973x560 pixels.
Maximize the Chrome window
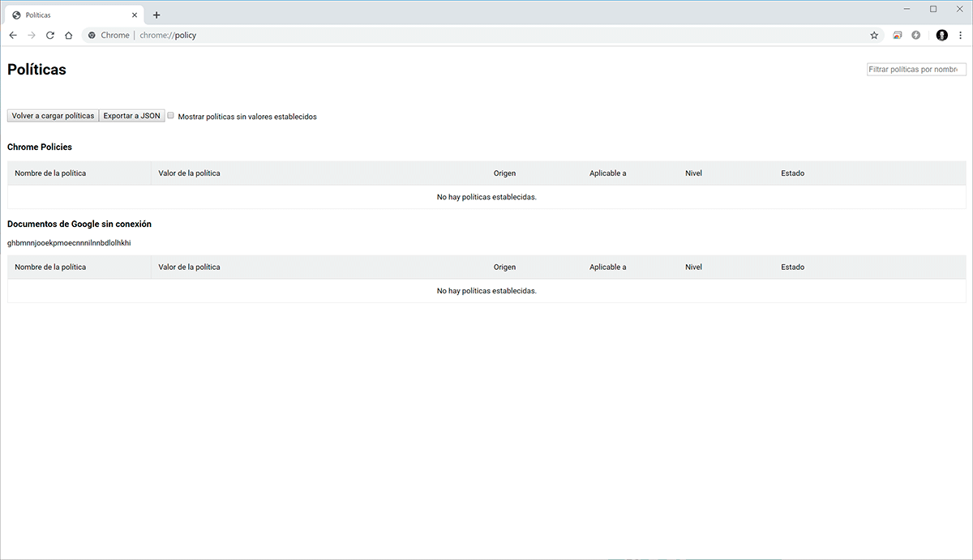933,8
